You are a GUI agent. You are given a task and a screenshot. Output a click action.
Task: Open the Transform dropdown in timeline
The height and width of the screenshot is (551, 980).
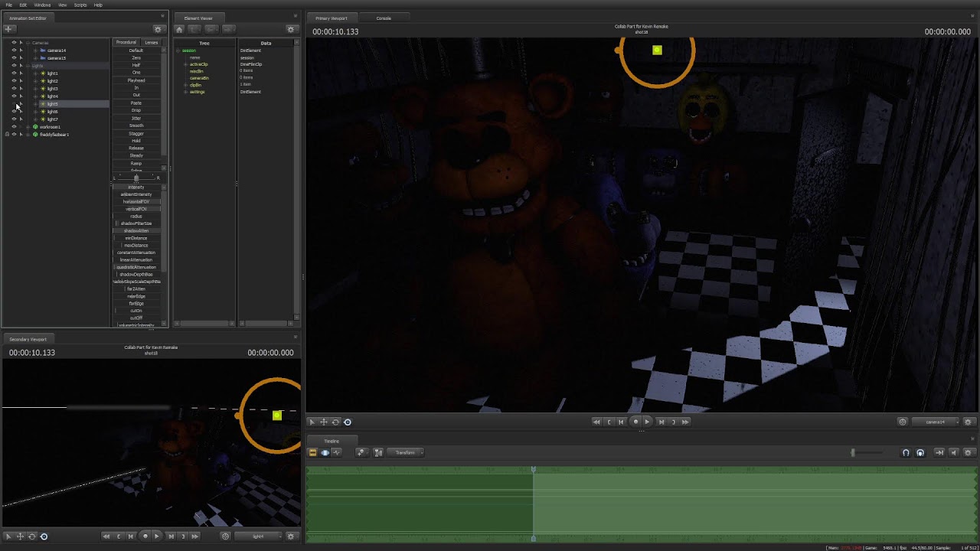point(406,452)
